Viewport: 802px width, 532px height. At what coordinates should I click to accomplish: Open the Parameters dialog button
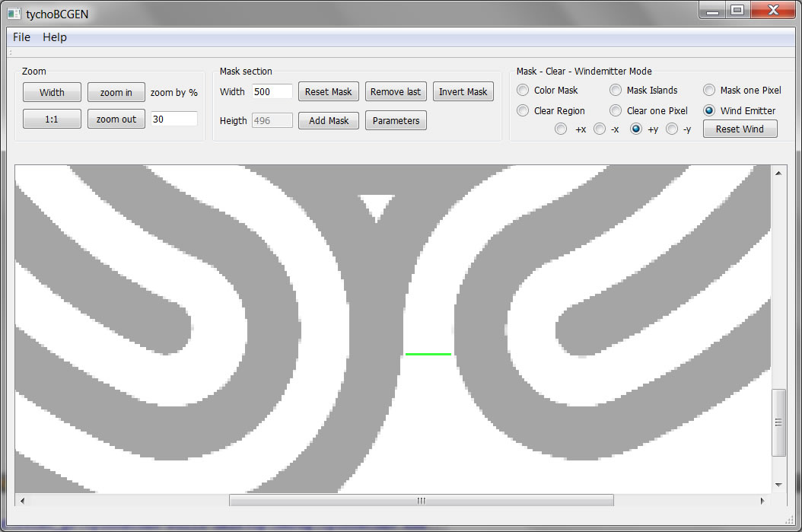pyautogui.click(x=396, y=120)
